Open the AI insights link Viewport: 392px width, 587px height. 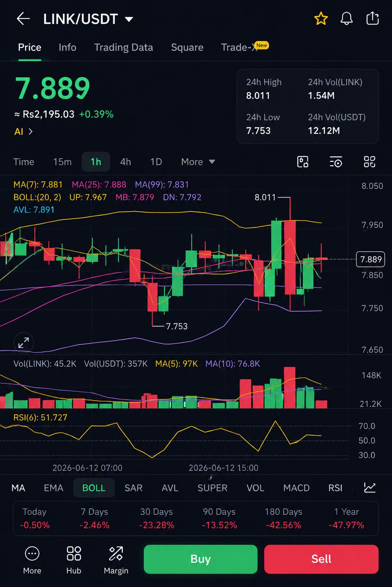[x=24, y=132]
